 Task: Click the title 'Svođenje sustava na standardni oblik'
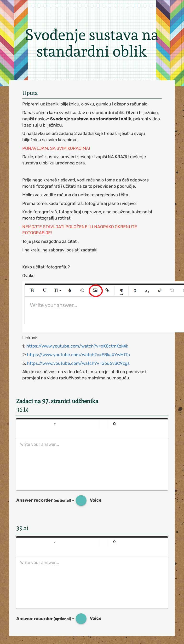pos(92,43)
